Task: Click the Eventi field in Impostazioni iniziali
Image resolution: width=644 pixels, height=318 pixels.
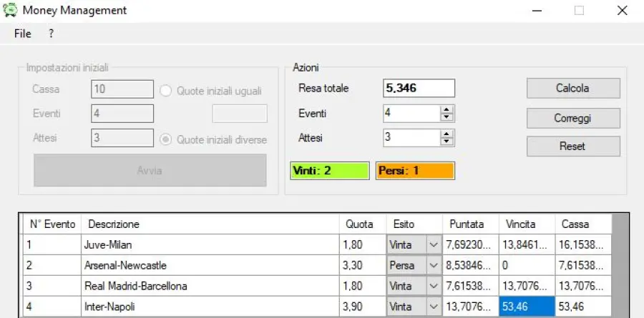Action: pos(122,113)
